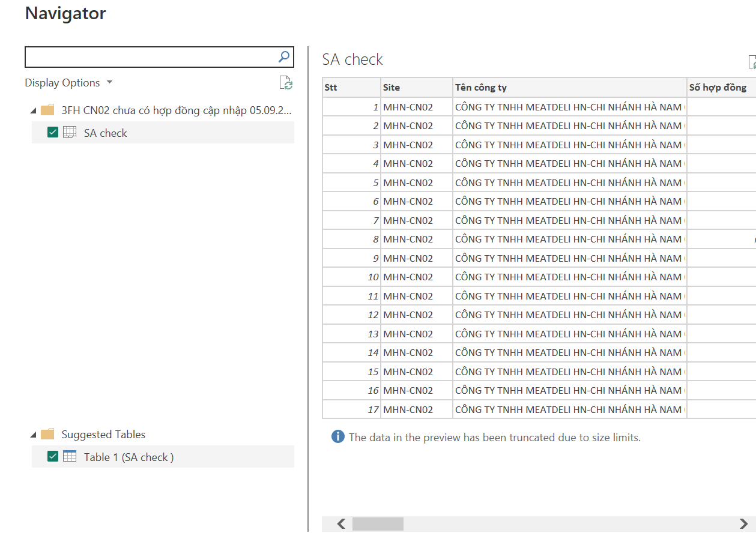The width and height of the screenshot is (756, 542).
Task: Click the Stt column header
Action: [351, 87]
